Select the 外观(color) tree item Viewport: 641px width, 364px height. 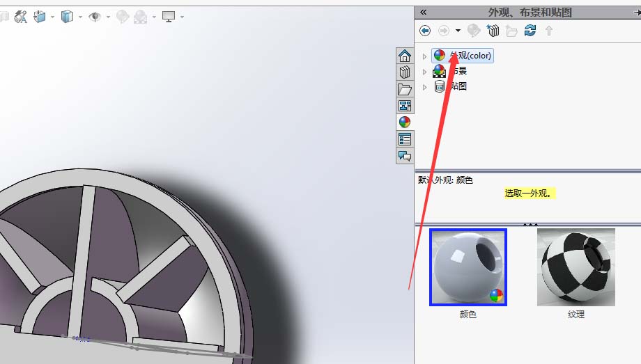(463, 56)
